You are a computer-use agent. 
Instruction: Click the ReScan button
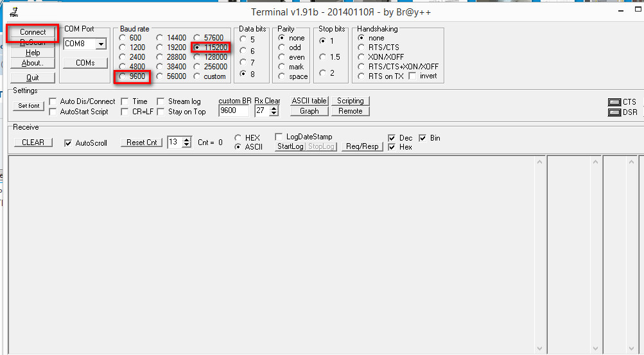point(33,42)
